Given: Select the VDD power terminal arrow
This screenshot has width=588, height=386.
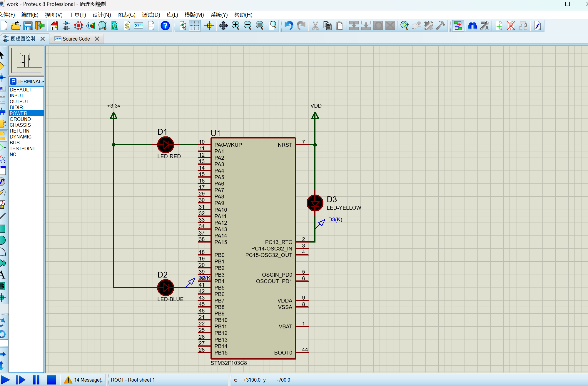Looking at the screenshot, I should [x=315, y=116].
